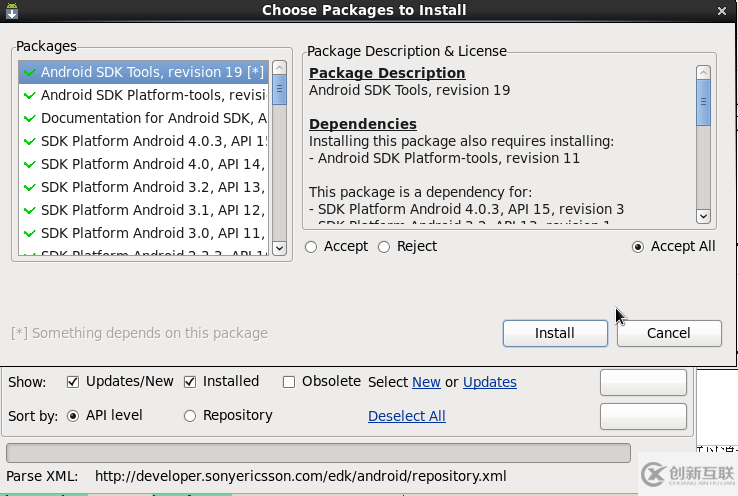Screen dimensions: 738x496
Task: Toggle the Installed checkbox
Action: click(190, 382)
